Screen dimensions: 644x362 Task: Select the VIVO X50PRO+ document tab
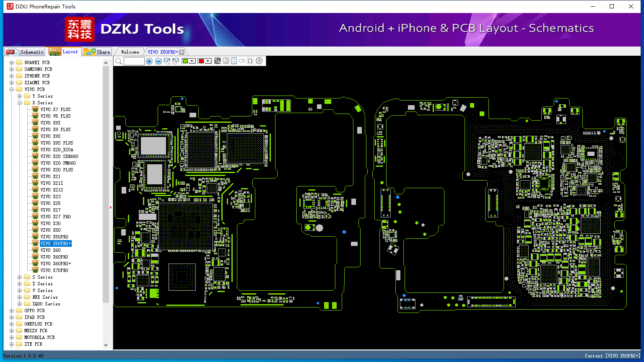pos(163,52)
